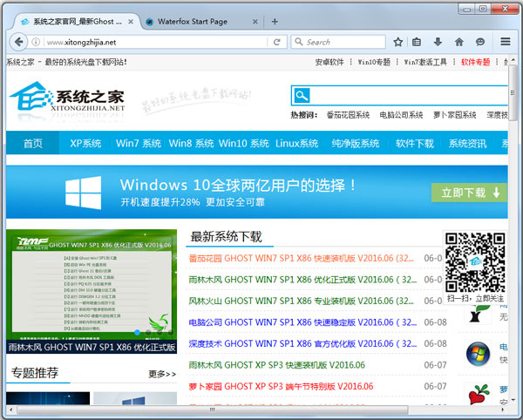Click the horizontal scrollbar left arrow

(x=11, y=410)
